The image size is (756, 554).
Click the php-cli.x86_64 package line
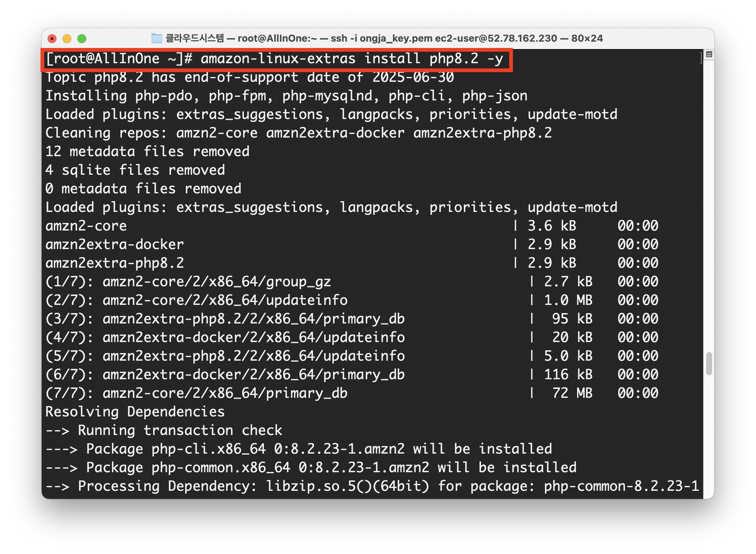pos(298,449)
